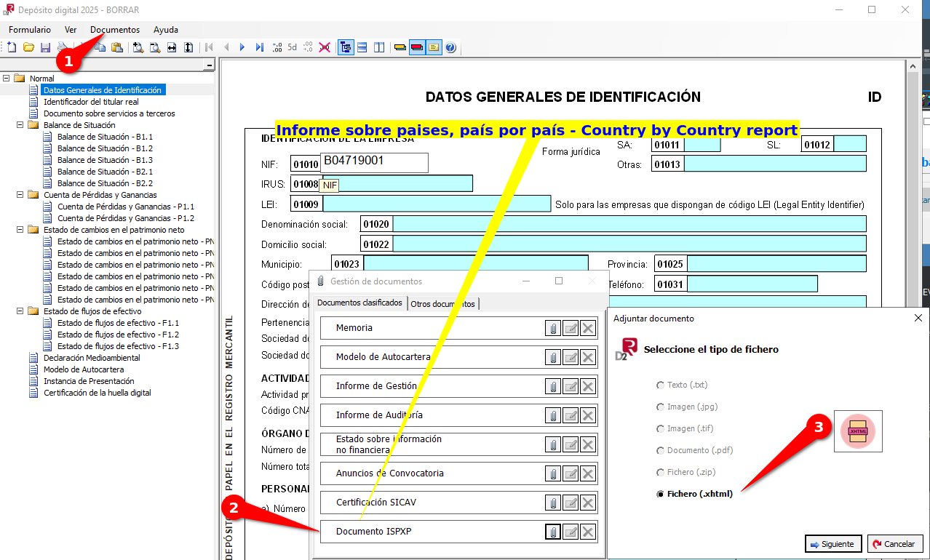Open Instancia de Presentación form
The image size is (930, 560).
[89, 381]
